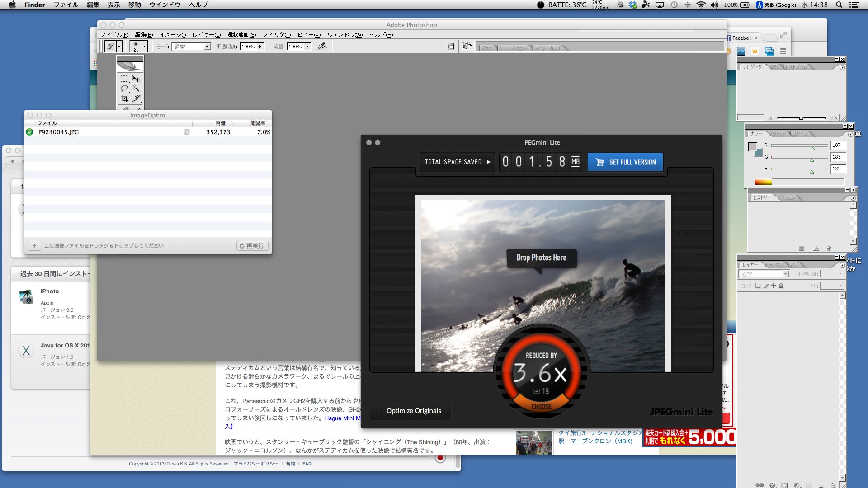Toggle lock position in Layers panel
Image resolution: width=868 pixels, height=488 pixels.
774,286
